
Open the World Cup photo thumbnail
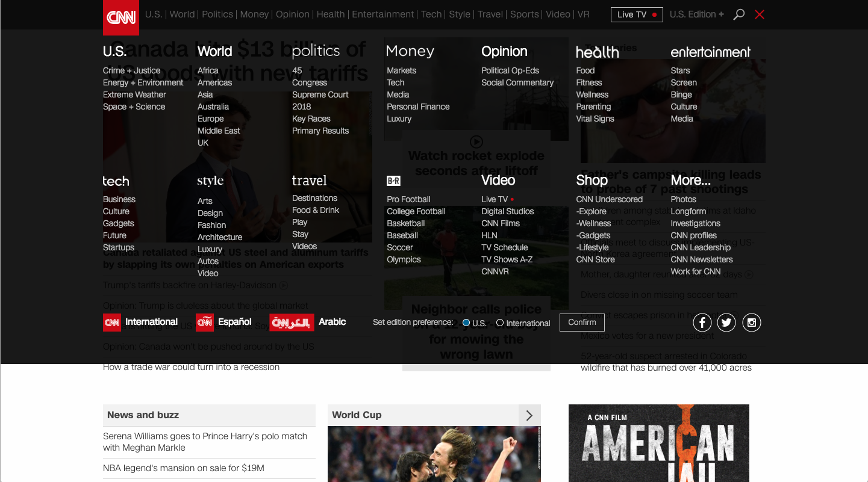pyautogui.click(x=434, y=454)
